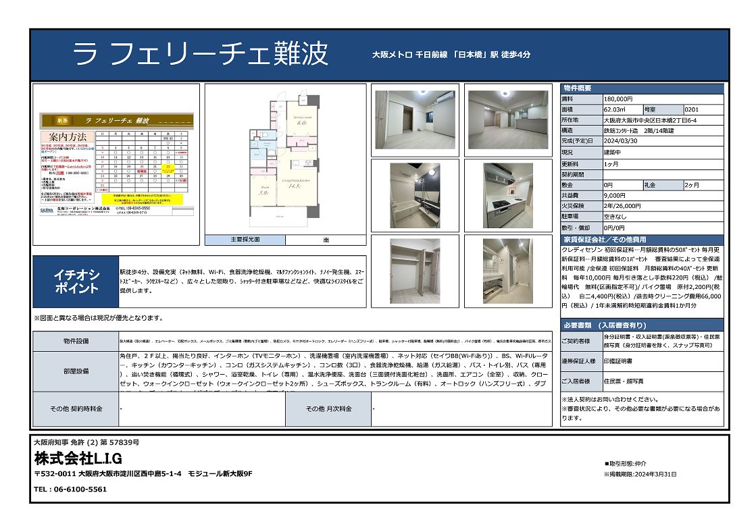Click the property title ラ フェリーチェ難波

tap(201, 53)
